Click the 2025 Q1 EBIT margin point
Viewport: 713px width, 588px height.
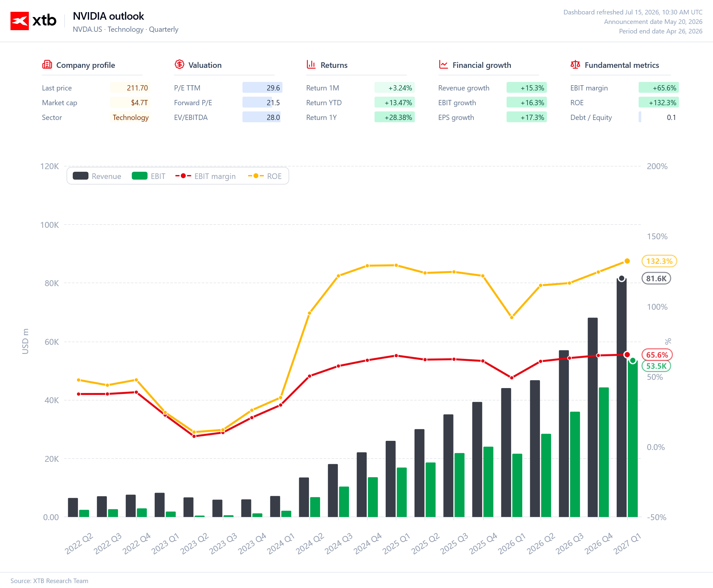click(x=396, y=356)
